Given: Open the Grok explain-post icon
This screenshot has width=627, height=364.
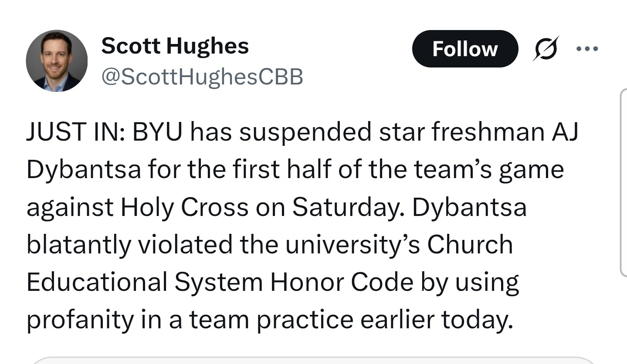Looking at the screenshot, I should pyautogui.click(x=545, y=48).
